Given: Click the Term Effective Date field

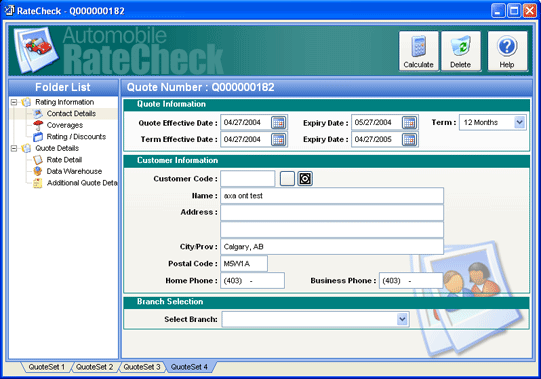Looking at the screenshot, I should [x=245, y=139].
